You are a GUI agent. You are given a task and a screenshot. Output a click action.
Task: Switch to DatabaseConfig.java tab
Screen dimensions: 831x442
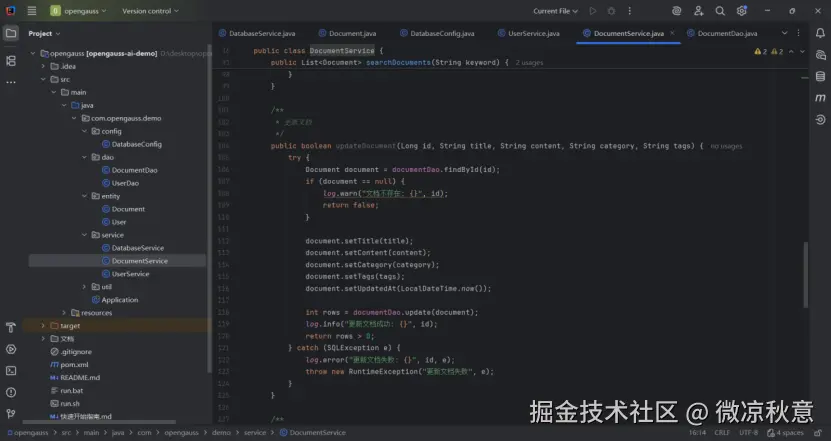[x=437, y=33]
